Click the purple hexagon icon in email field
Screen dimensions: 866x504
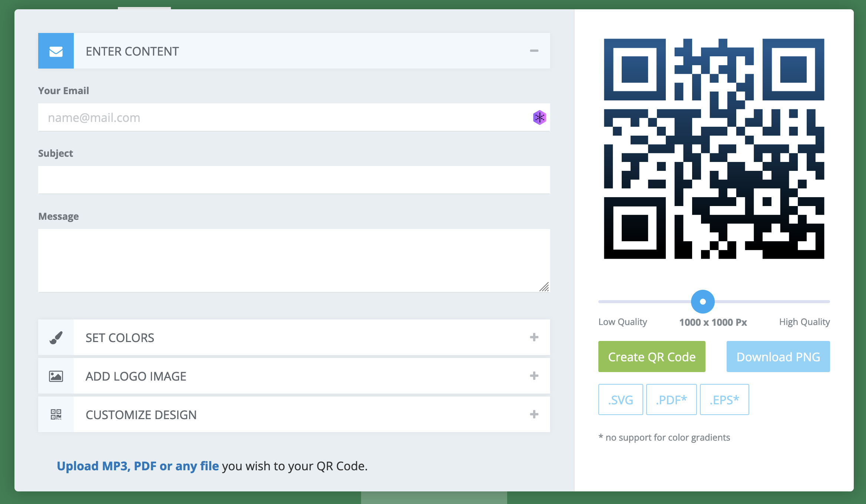tap(539, 117)
